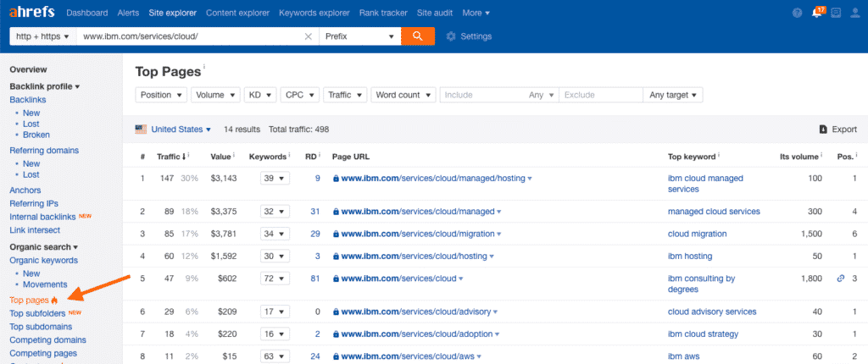Open Rank tracker
The height and width of the screenshot is (364, 868).
pos(383,13)
